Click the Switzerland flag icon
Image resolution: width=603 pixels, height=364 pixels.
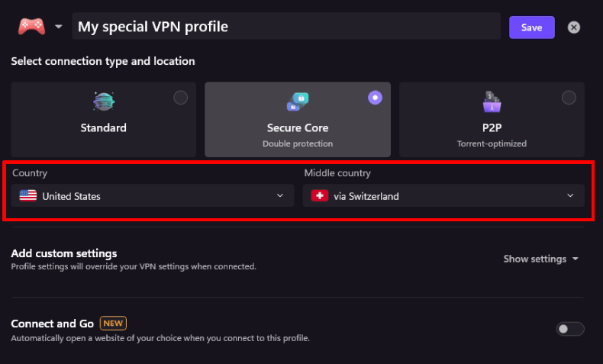click(320, 195)
